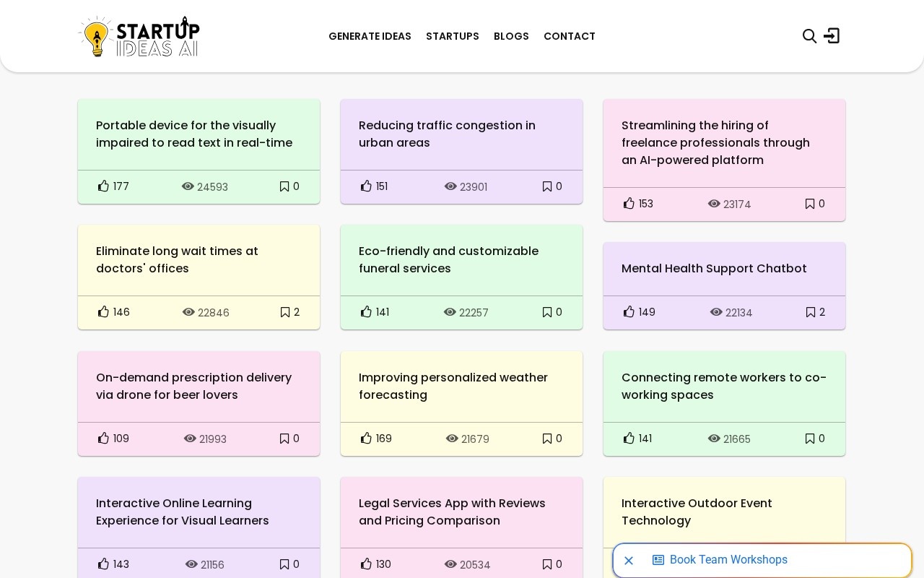Open the Book Team Workshops link
The image size is (924, 578).
pyautogui.click(x=728, y=560)
